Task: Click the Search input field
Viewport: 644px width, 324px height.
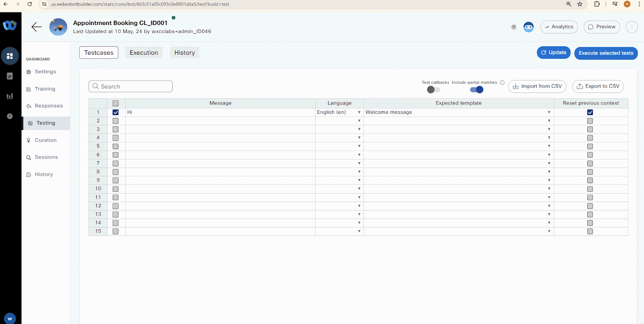Action: [x=131, y=87]
